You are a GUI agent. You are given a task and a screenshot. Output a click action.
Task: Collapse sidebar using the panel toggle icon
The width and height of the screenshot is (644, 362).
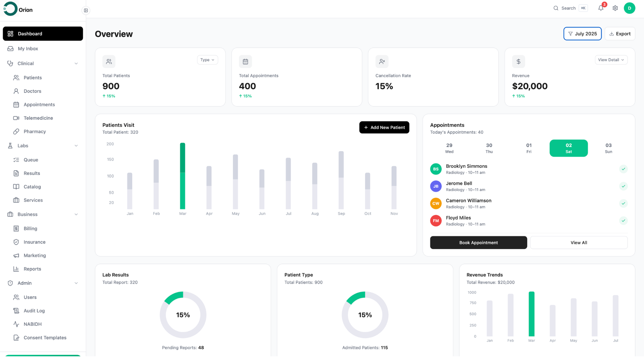[x=86, y=10]
